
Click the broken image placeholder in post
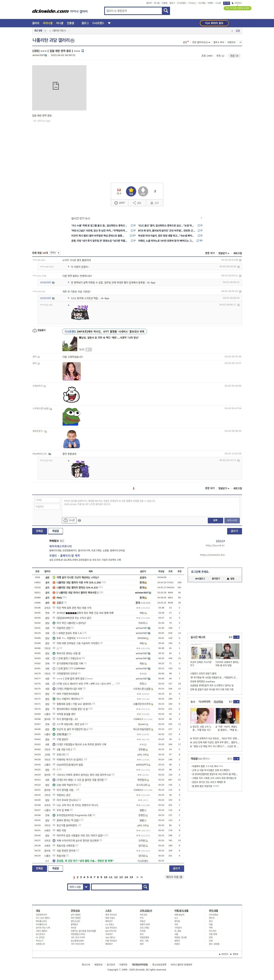[59, 88]
